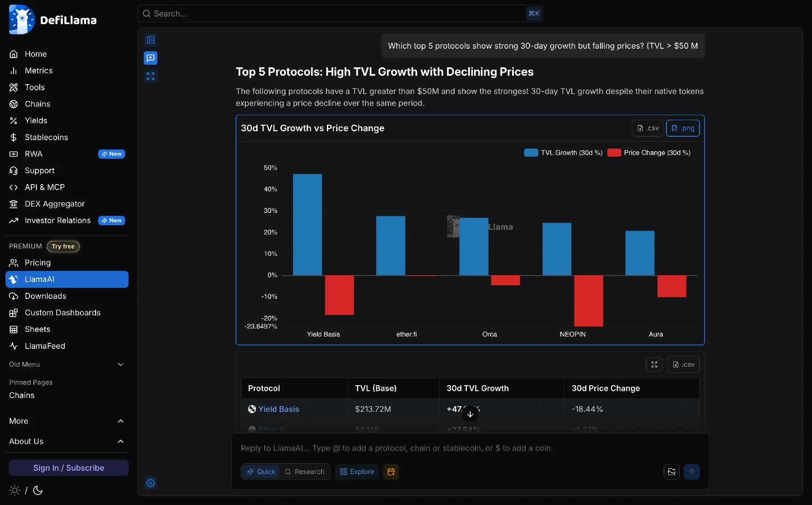Click the image upload icon

click(672, 472)
